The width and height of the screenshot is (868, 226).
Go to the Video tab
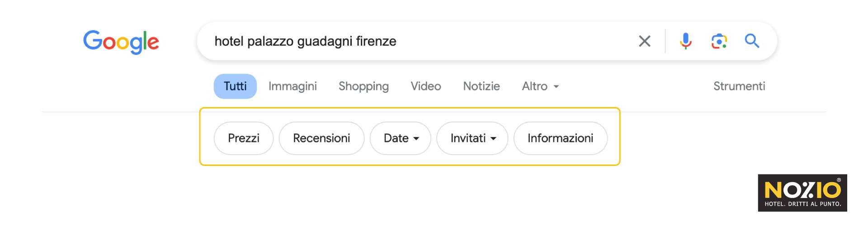click(425, 86)
